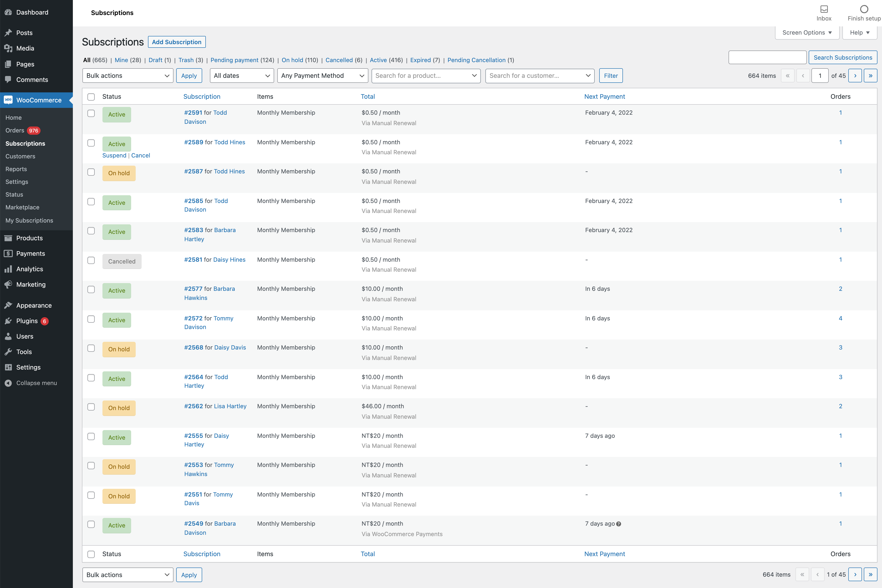Expand the All dates filter dropdown

point(242,75)
